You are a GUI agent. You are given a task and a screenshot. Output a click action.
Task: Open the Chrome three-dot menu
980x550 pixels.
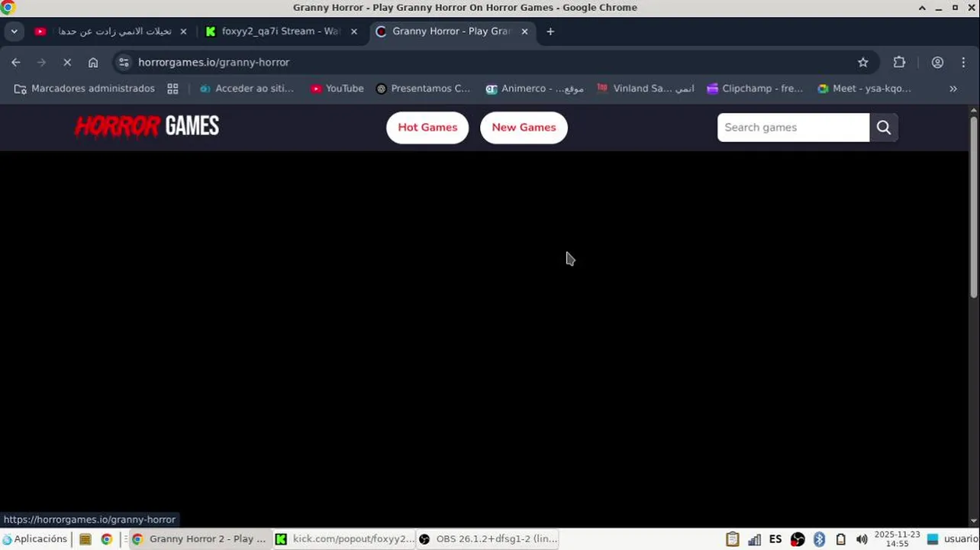point(963,63)
